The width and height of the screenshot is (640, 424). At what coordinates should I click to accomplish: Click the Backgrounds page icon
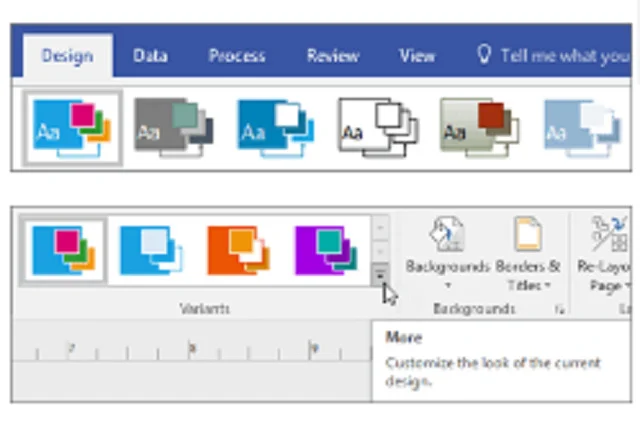447,234
